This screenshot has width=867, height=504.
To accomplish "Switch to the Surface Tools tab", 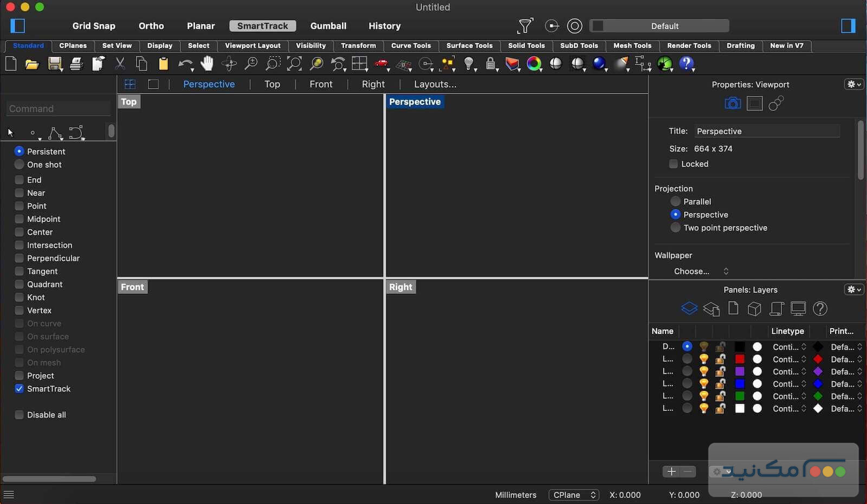I will (469, 45).
